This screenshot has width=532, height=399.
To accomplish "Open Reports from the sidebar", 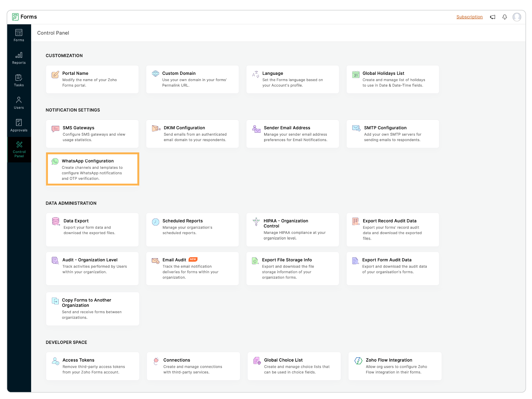I will [19, 58].
